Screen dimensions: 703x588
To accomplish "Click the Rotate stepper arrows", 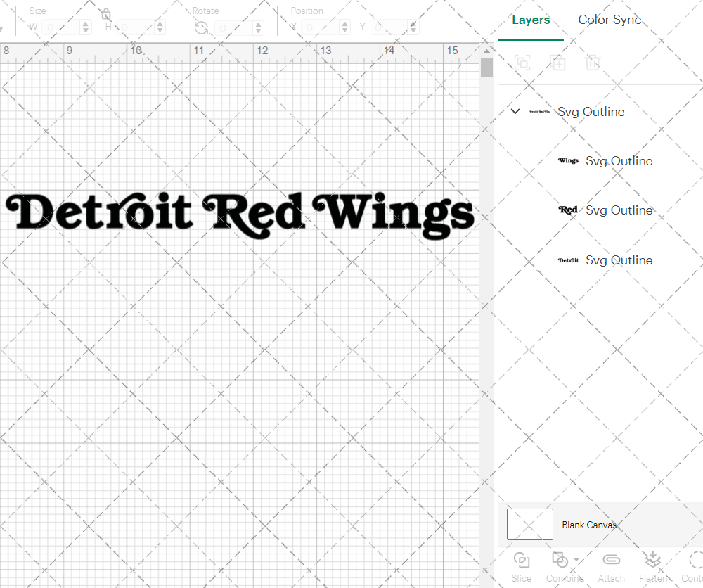I will (258, 28).
